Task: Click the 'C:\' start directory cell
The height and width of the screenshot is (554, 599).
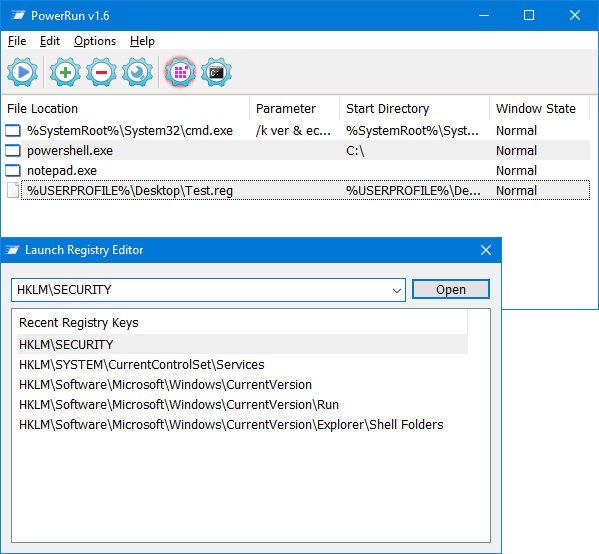Action: click(x=355, y=151)
